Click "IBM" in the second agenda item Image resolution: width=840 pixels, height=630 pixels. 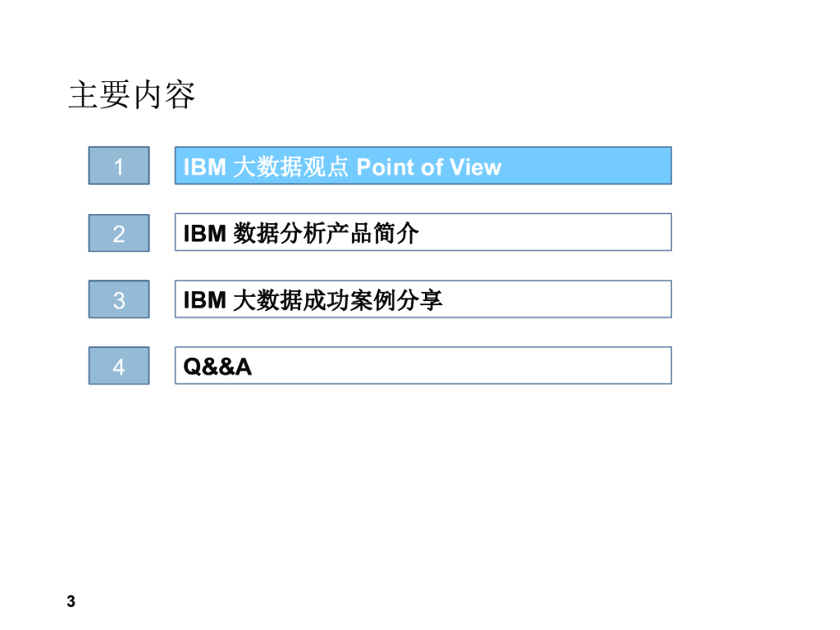pyautogui.click(x=204, y=234)
